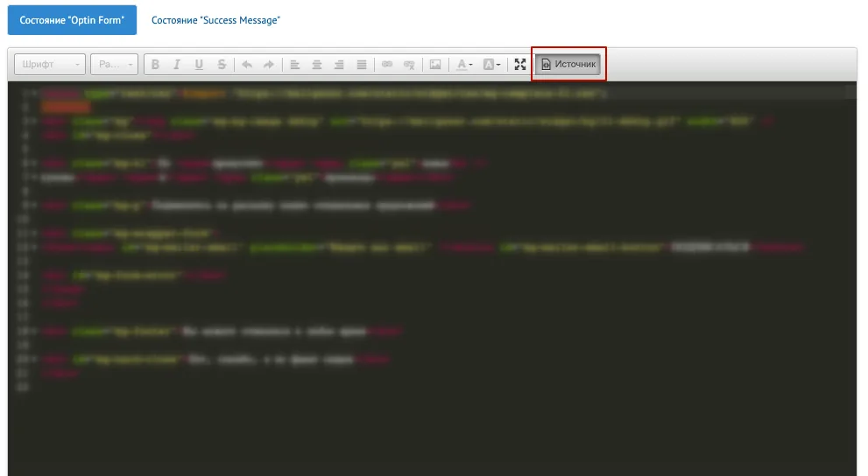Click the redo arrow icon
The image size is (868, 476).
coord(269,65)
